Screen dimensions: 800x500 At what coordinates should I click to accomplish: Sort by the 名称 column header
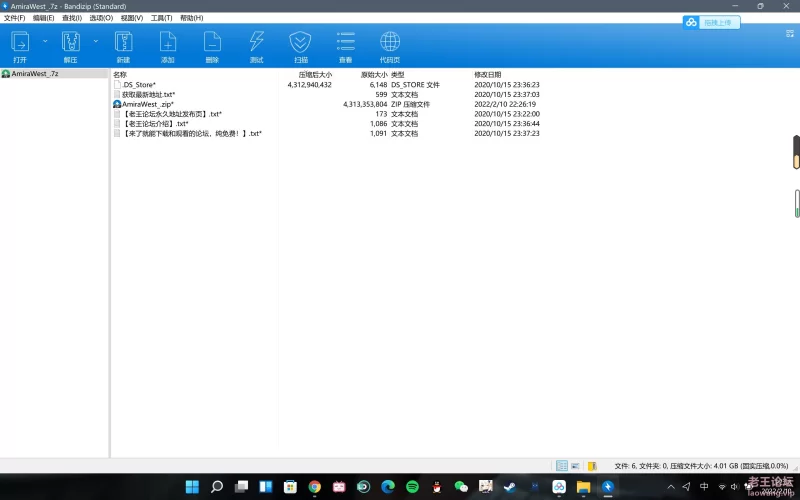pyautogui.click(x=120, y=74)
